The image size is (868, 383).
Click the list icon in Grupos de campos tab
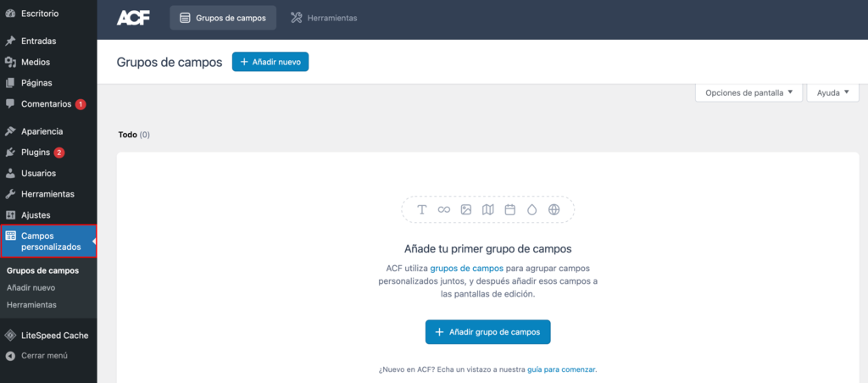[186, 18]
